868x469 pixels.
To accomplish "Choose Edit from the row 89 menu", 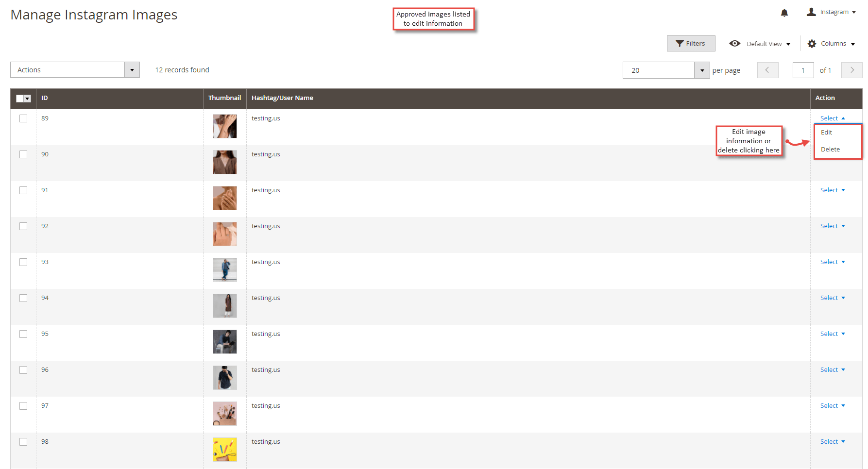I will point(837,133).
